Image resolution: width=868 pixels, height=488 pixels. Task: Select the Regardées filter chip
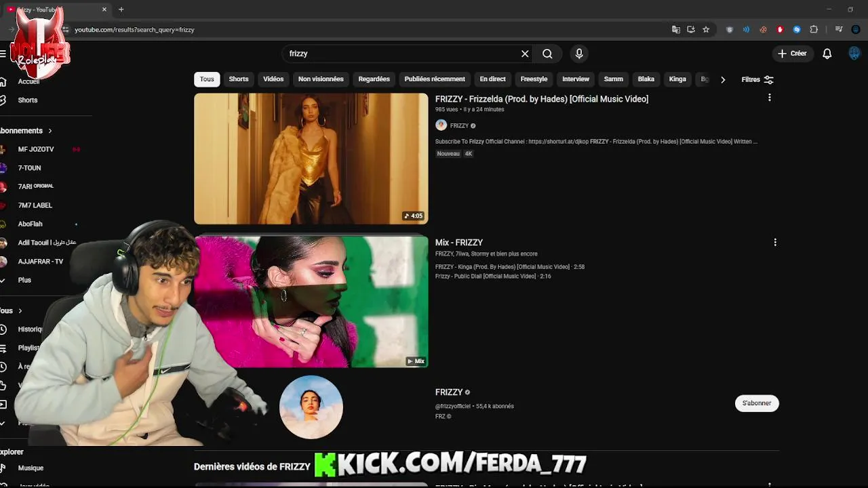[x=374, y=79]
